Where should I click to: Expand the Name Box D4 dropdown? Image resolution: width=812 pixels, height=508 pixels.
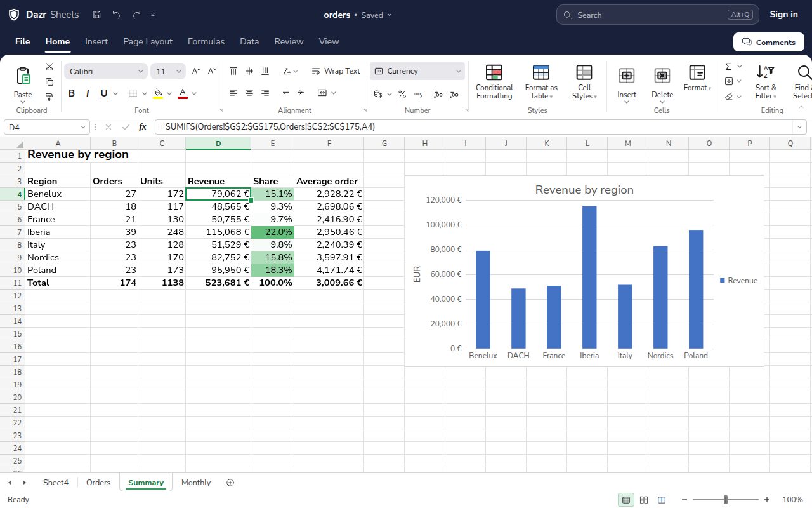point(83,127)
